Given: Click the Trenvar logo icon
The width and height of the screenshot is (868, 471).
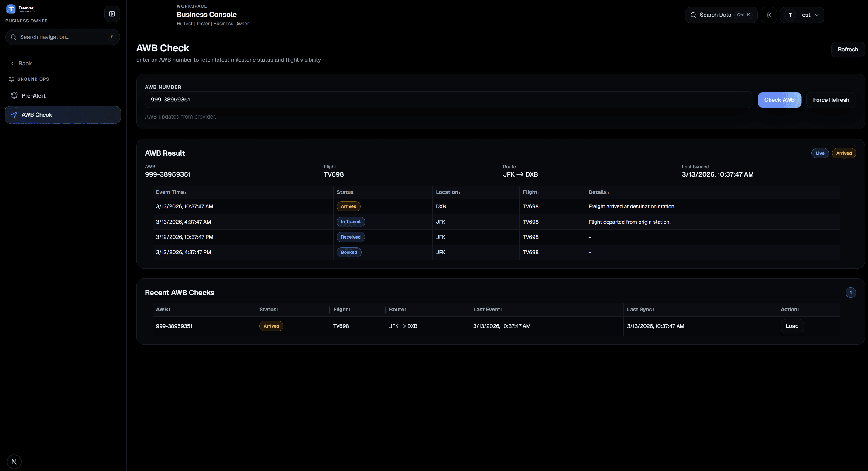Looking at the screenshot, I should [11, 9].
